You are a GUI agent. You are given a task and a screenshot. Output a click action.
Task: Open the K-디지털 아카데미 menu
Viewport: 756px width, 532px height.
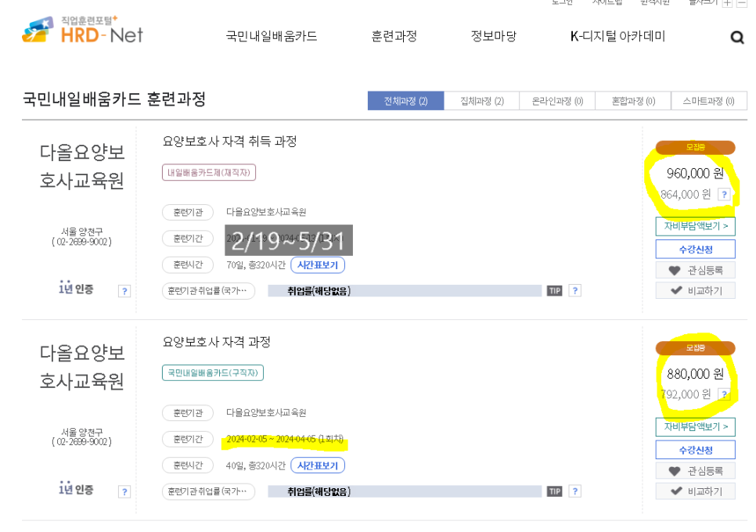617,36
